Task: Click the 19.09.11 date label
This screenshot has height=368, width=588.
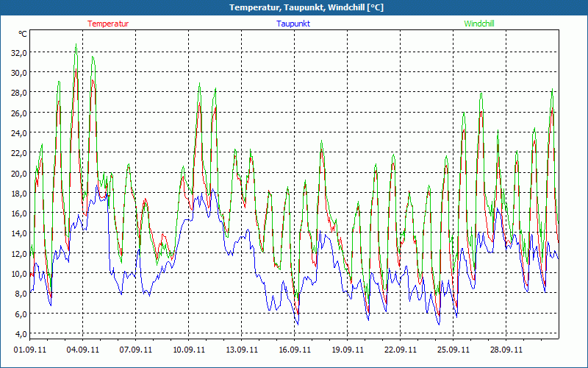Action: [347, 350]
